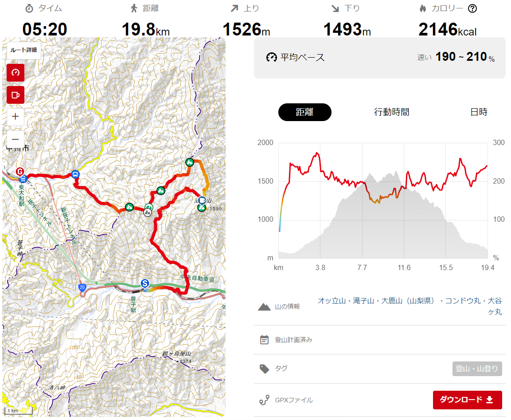
Task: Click the blue cup rest marker near summit
Action: [x=202, y=200]
